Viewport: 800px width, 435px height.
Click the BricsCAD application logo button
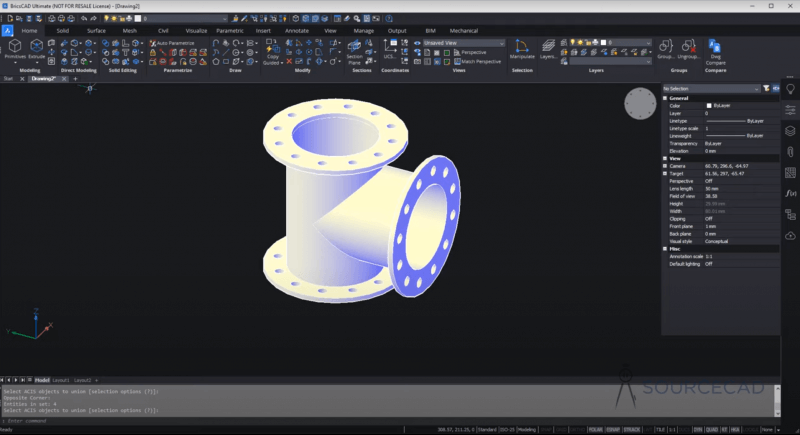coord(7,31)
